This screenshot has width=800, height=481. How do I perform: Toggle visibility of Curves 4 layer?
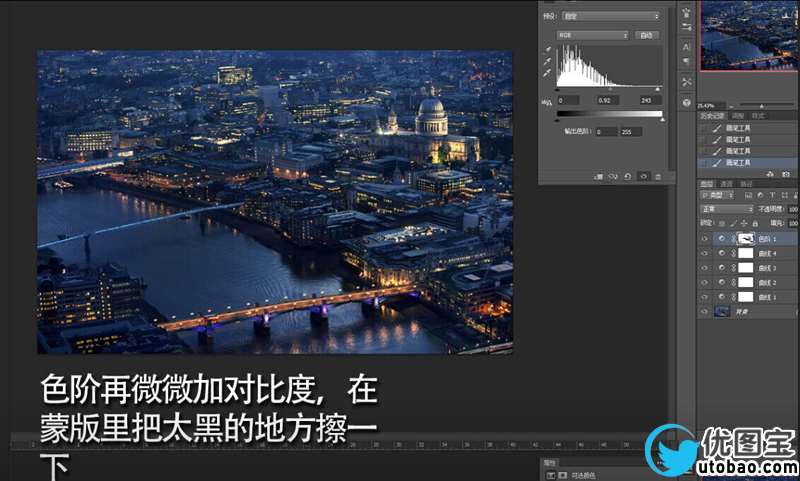[705, 254]
